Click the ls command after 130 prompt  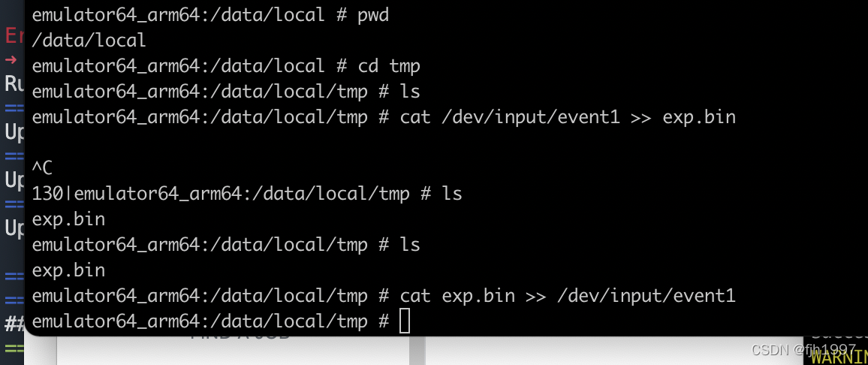tap(452, 194)
